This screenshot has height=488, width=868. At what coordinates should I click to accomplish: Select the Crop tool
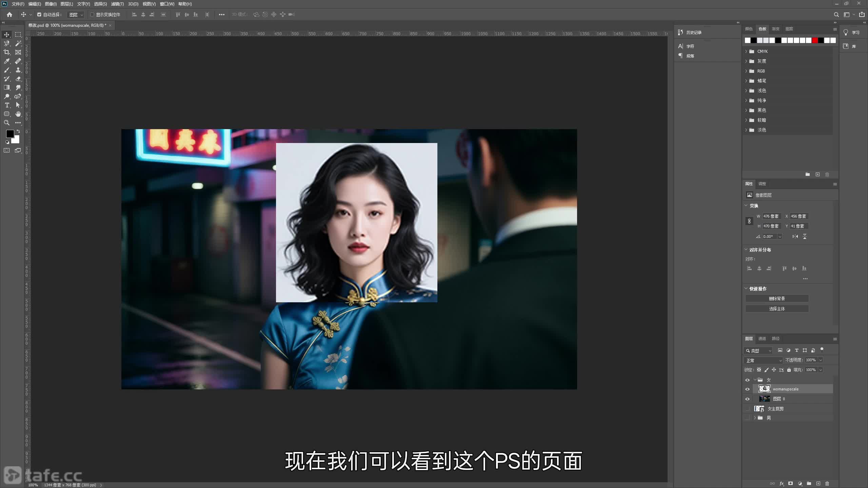pyautogui.click(x=6, y=52)
